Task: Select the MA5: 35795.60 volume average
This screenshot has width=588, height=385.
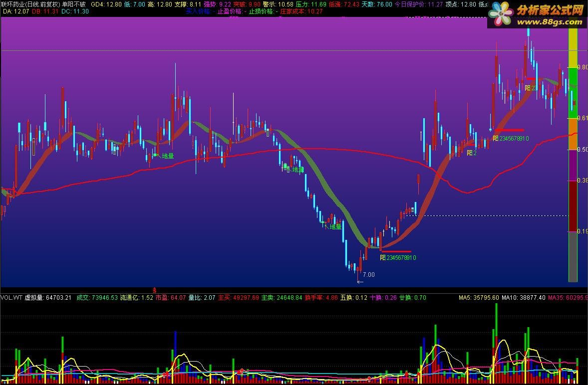Action: 479,298
